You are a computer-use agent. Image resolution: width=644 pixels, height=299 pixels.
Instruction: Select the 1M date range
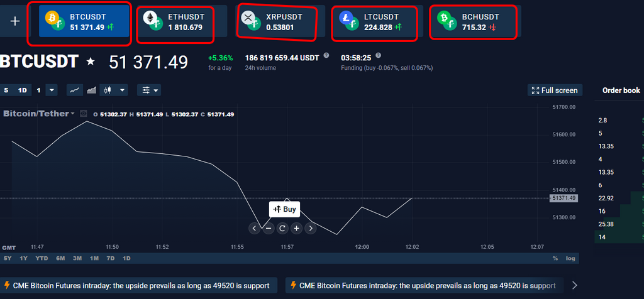tap(94, 258)
